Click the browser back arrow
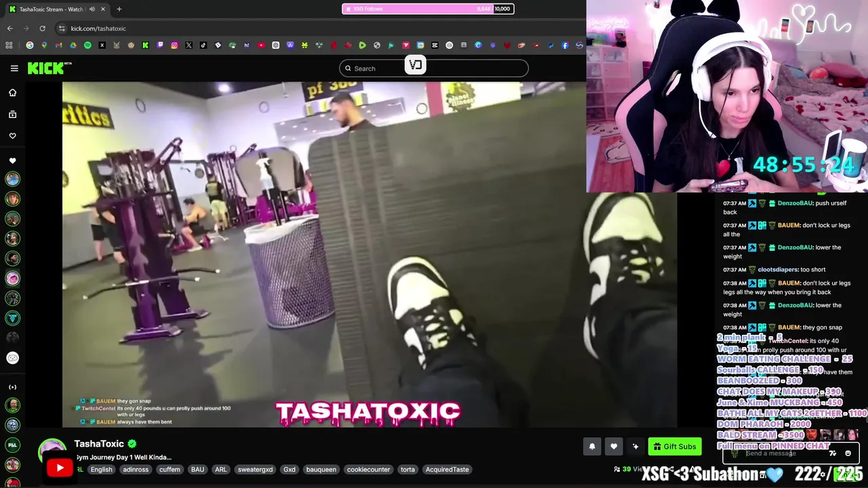868x488 pixels. 9,28
